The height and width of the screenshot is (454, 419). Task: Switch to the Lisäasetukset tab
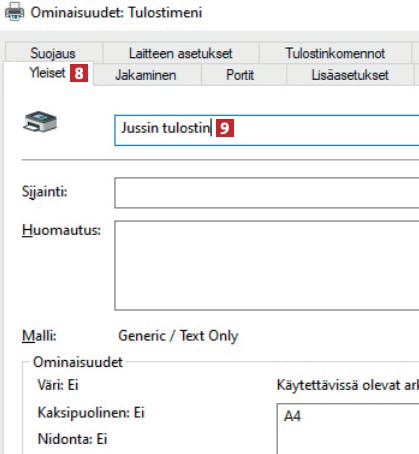[350, 75]
